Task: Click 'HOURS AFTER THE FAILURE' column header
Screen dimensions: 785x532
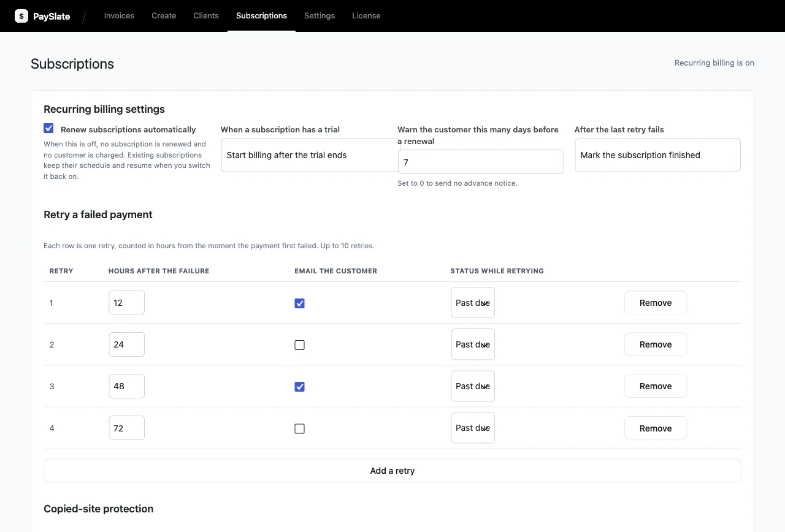Action: pyautogui.click(x=159, y=271)
